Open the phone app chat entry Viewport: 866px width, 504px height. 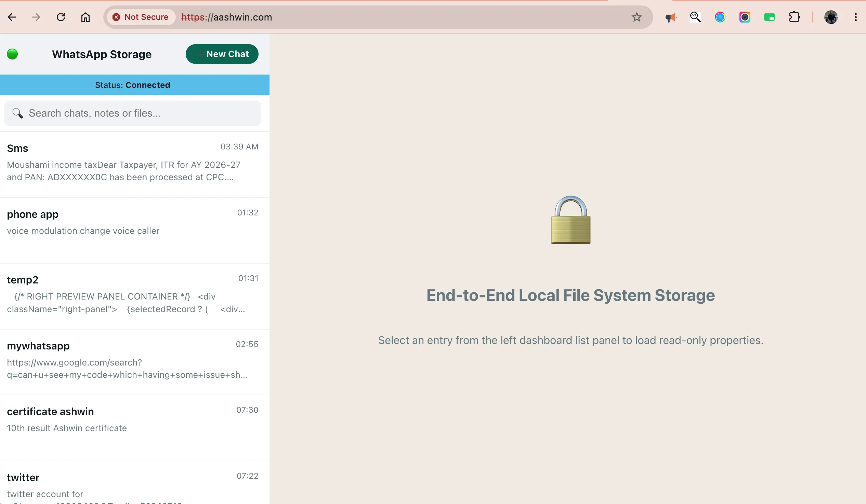click(135, 230)
